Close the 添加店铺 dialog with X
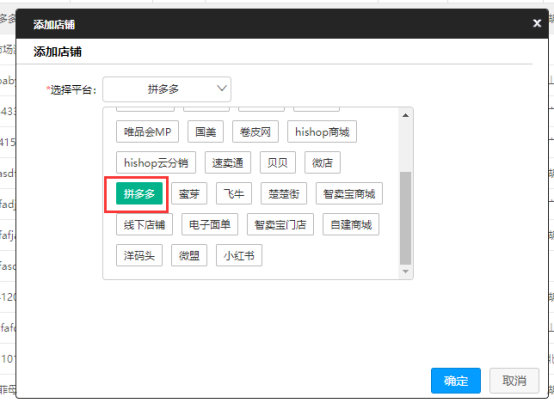The image size is (554, 404). (537, 23)
